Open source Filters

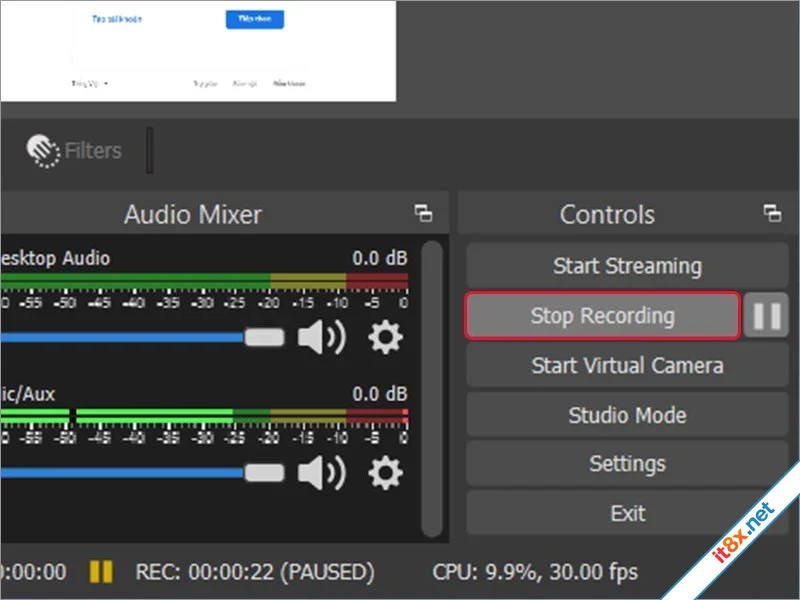[x=74, y=151]
